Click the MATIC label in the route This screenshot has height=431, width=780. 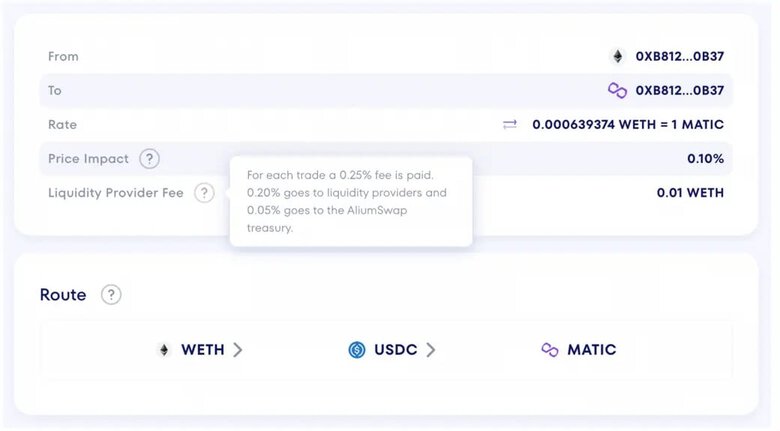click(592, 350)
